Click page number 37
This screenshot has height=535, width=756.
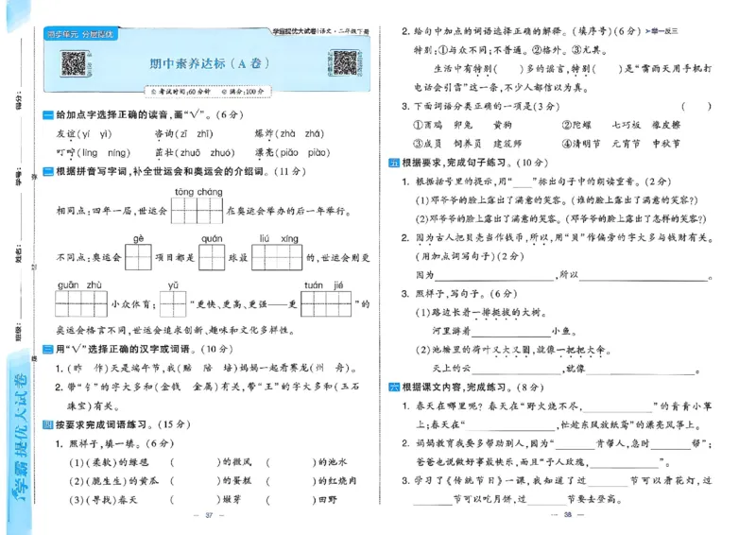click(x=209, y=515)
